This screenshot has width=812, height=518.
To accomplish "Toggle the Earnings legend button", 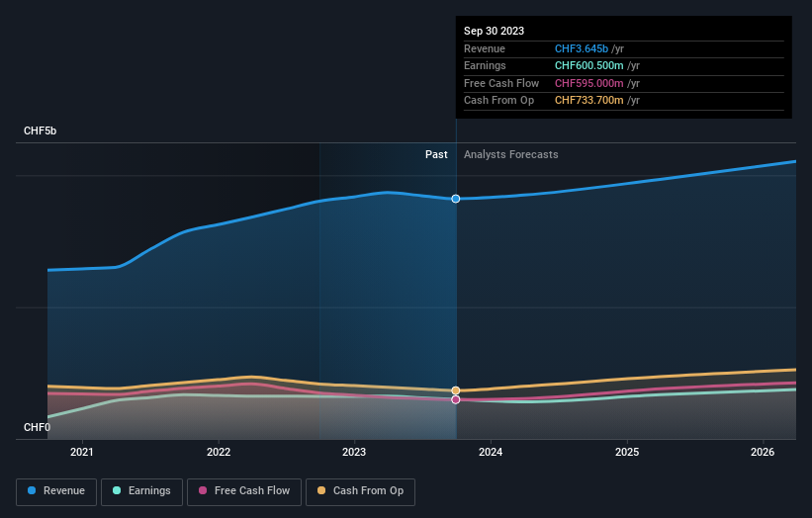I will pyautogui.click(x=141, y=491).
